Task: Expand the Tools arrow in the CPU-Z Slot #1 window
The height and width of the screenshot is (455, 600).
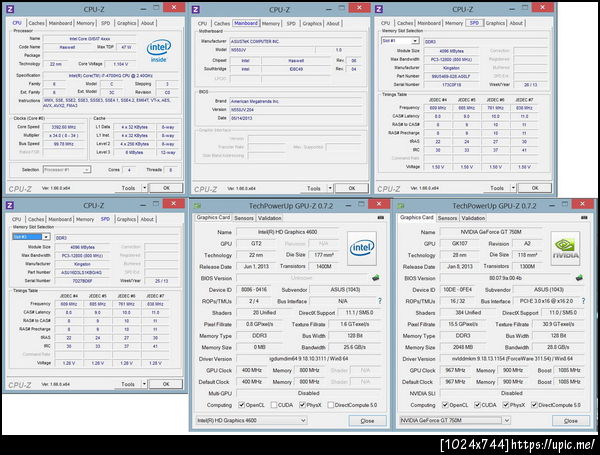Action: 514,188
